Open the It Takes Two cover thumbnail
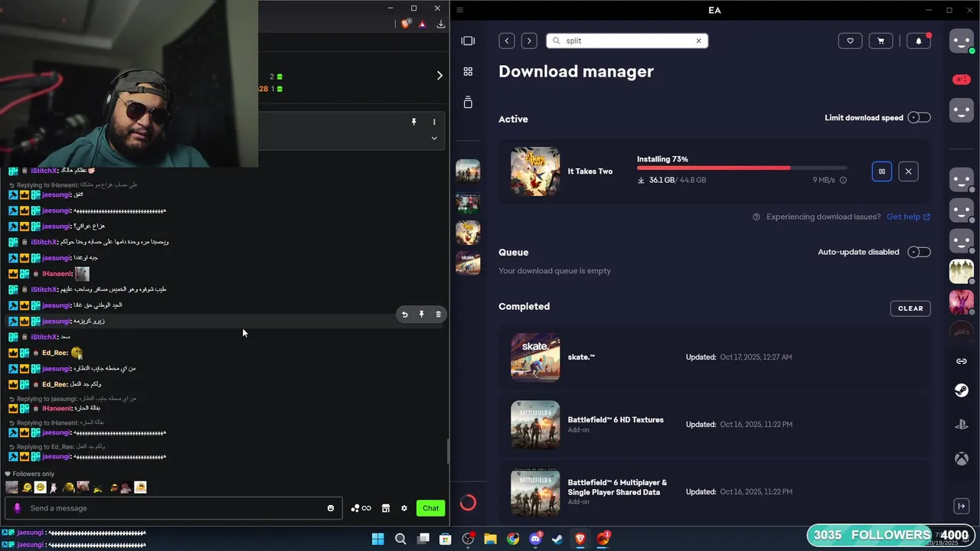This screenshot has height=551, width=980. pyautogui.click(x=535, y=171)
